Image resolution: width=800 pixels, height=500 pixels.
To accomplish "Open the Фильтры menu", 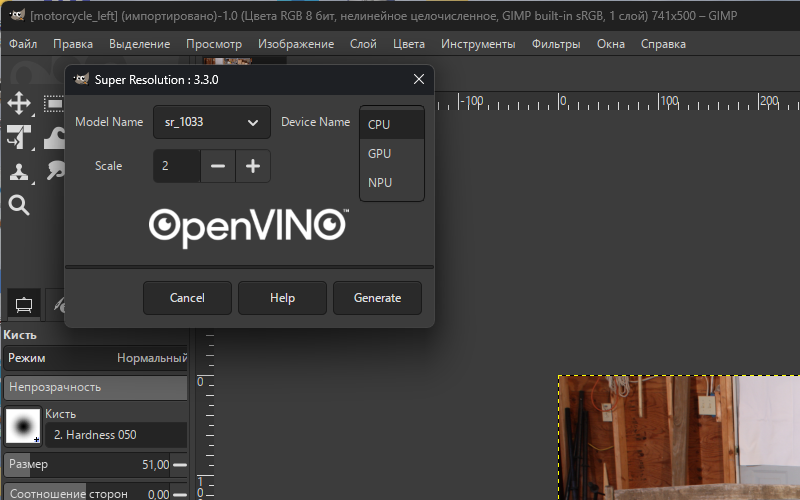I will 556,44.
